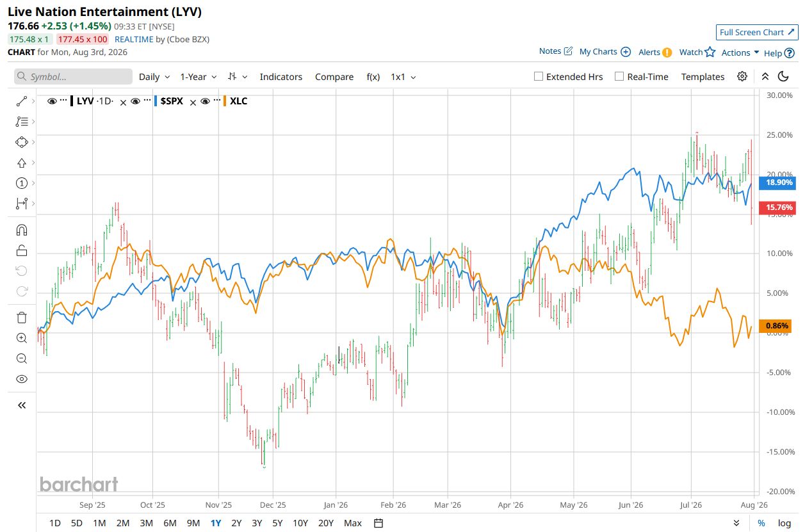This screenshot has width=805, height=532.
Task: Click the lock drawings padlock icon
Action: point(21,250)
